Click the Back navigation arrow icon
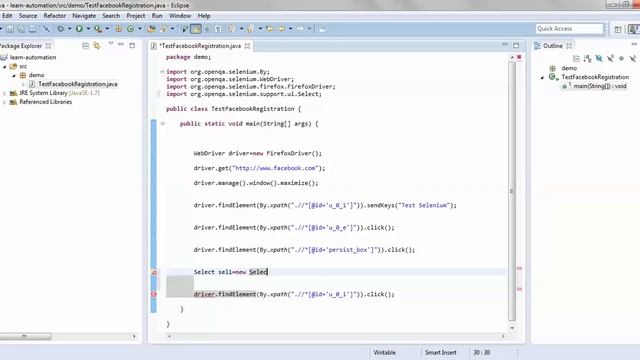 pos(282,29)
